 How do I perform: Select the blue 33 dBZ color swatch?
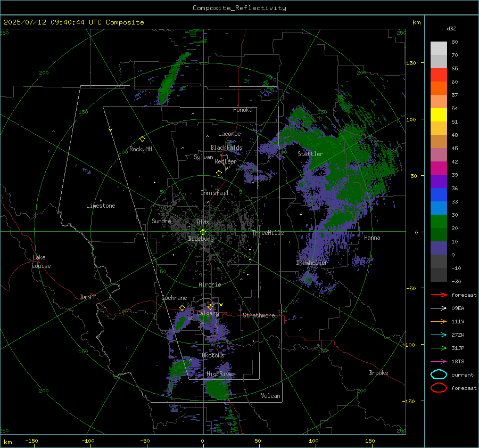[439, 195]
